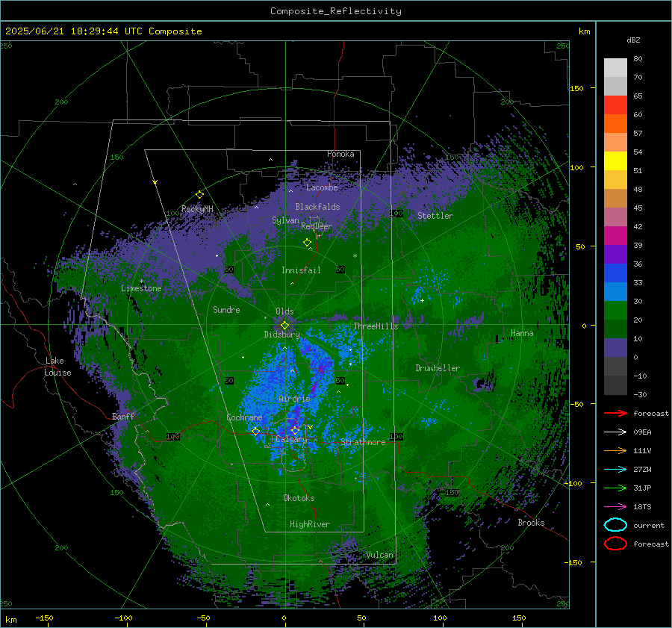This screenshot has width=672, height=628.
Task: Click the white plus marker west of Hanna
Action: point(422,300)
